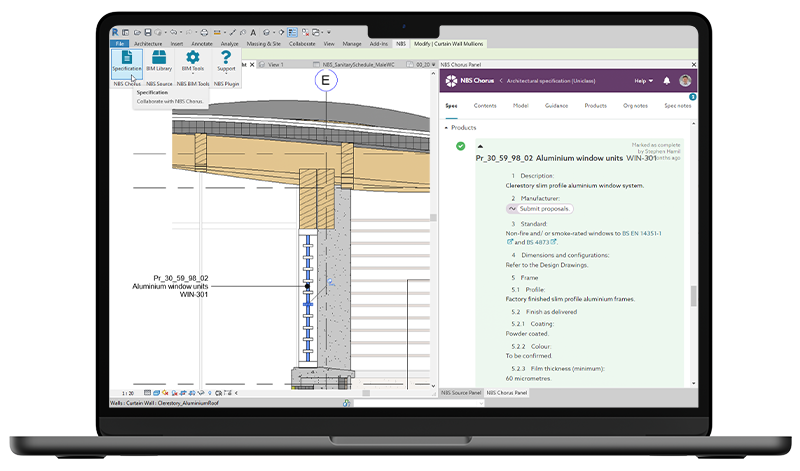The height and width of the screenshot is (471, 800).
Task: Open the 1:20 view scale selector
Action: [128, 393]
